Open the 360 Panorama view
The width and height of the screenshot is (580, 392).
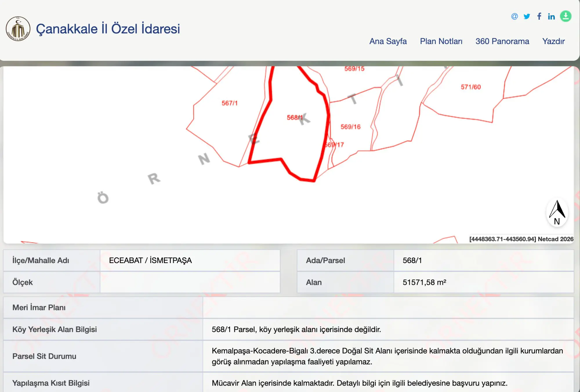pyautogui.click(x=502, y=41)
